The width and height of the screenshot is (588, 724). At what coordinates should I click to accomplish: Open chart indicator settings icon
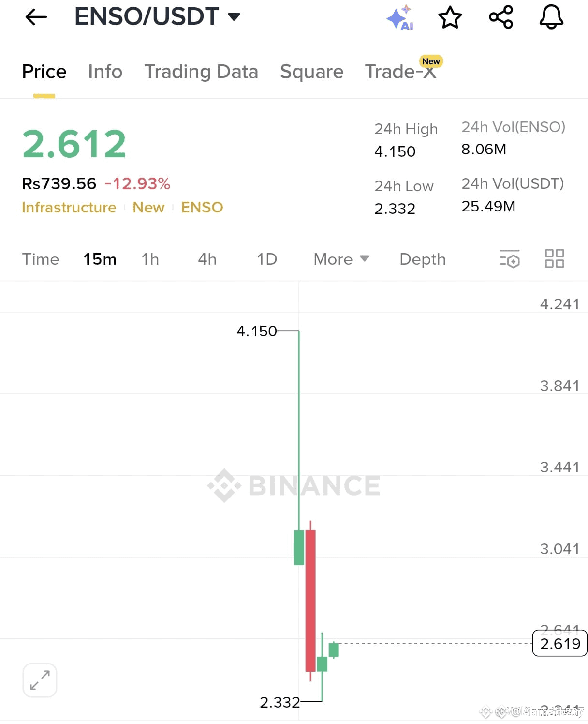(x=509, y=259)
